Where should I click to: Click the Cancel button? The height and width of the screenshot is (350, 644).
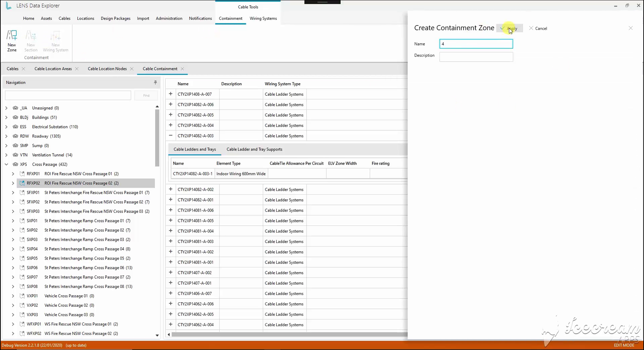coord(538,29)
